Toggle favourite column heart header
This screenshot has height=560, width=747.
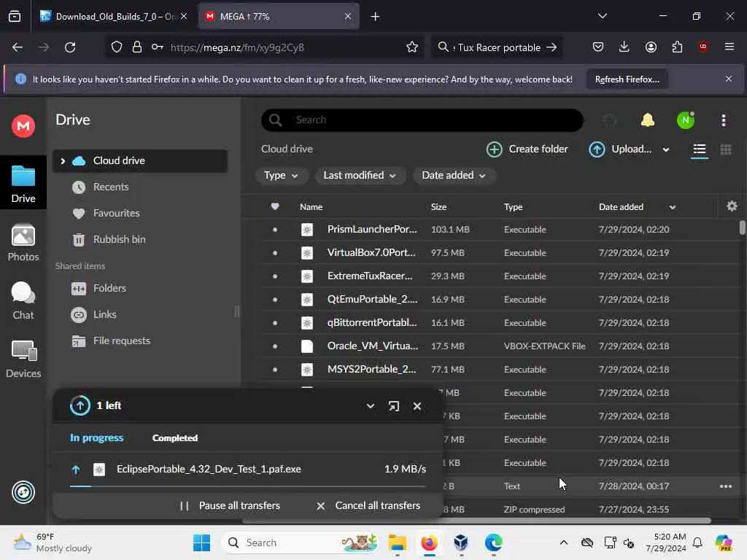(275, 206)
